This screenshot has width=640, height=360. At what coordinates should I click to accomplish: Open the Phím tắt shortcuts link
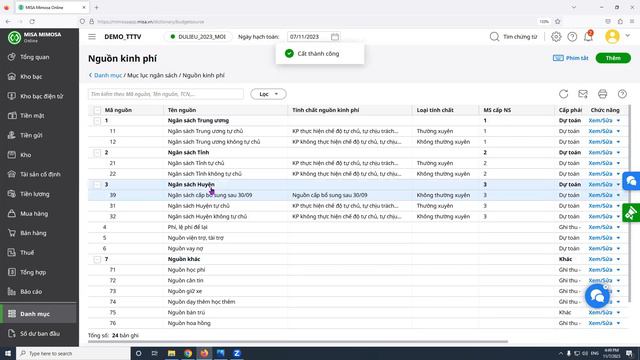click(x=571, y=58)
